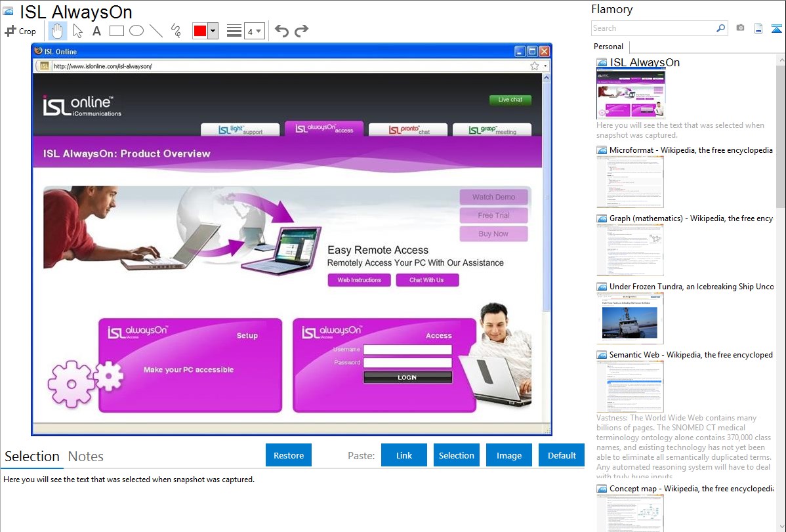Select the Concept map snapshot title
Viewport: 786px width, 532px height.
click(692, 488)
